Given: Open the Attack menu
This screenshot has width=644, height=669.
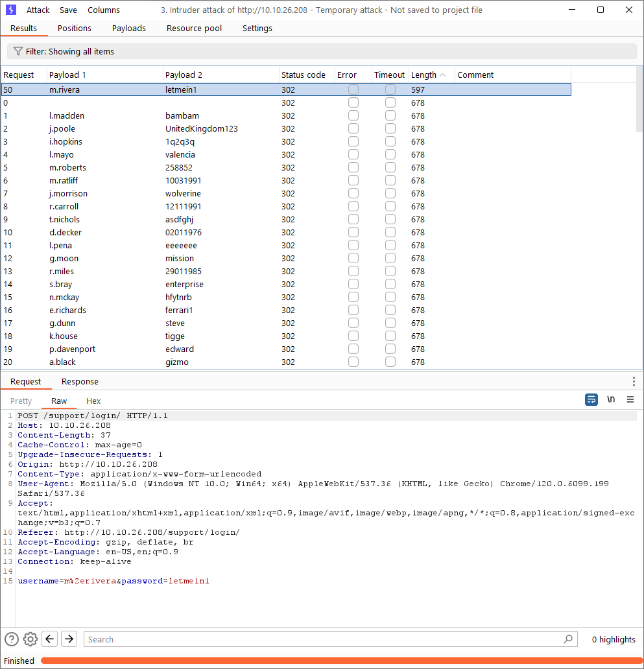Looking at the screenshot, I should (x=38, y=10).
